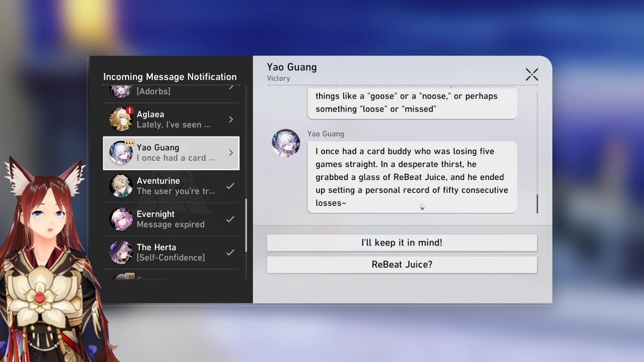
Task: Open the "The user you're tr..." preview
Action: pyautogui.click(x=176, y=191)
